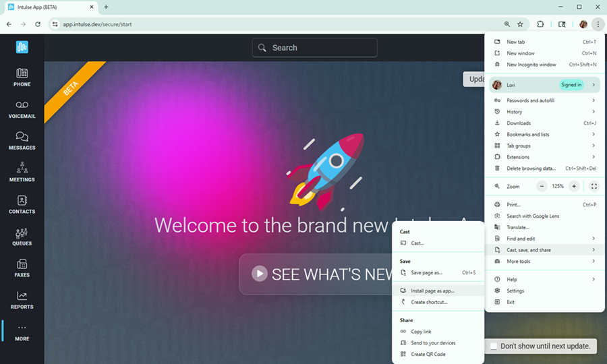The width and height of the screenshot is (607, 364).
Task: Open the Meetings section
Action: [22, 173]
